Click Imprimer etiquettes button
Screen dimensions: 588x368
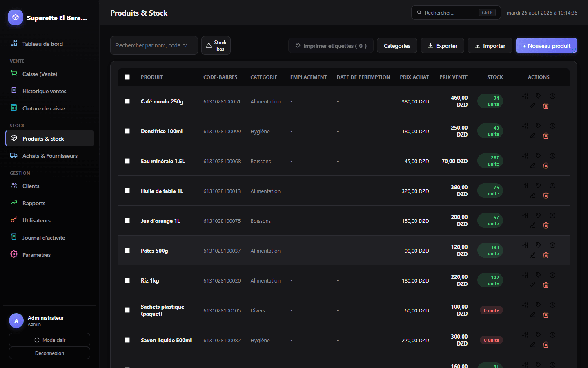(x=331, y=45)
